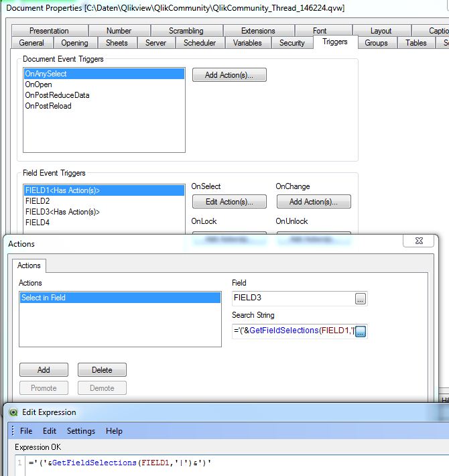Open the Scheduler tab

200,43
